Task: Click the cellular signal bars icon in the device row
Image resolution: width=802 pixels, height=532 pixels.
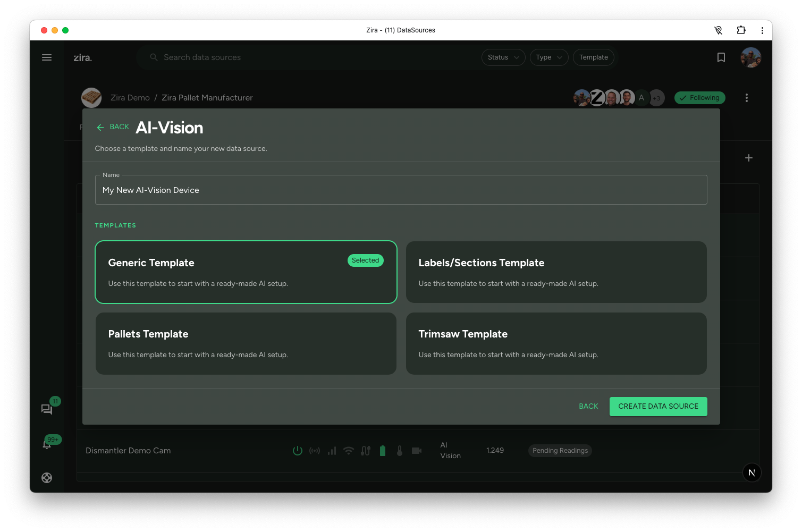Action: pyautogui.click(x=332, y=451)
